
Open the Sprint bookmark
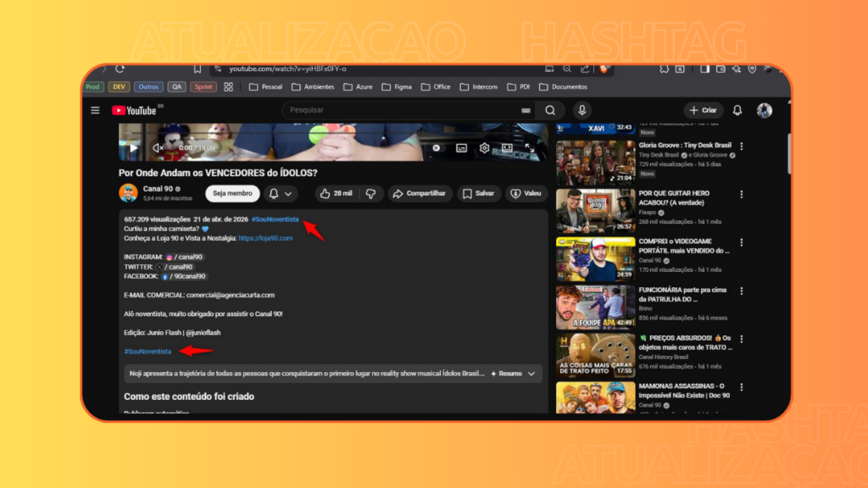click(x=203, y=87)
